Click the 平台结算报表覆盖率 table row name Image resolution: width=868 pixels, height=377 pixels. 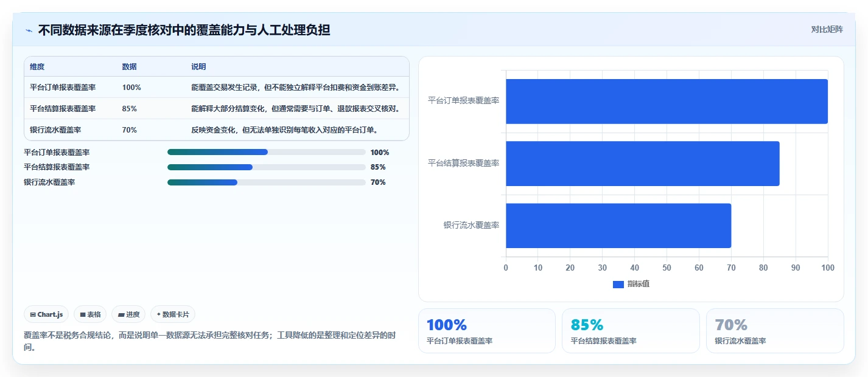(63, 108)
